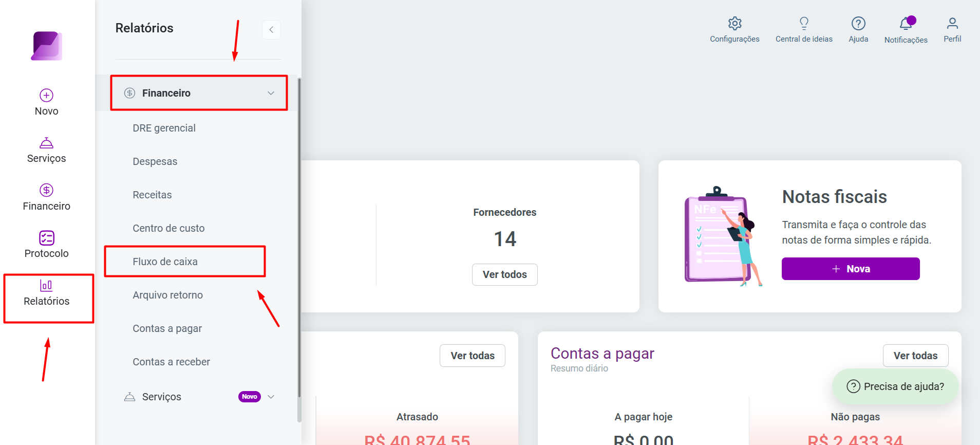The image size is (980, 445).
Task: Open Central de ideias lightbulb icon
Action: [x=804, y=23]
